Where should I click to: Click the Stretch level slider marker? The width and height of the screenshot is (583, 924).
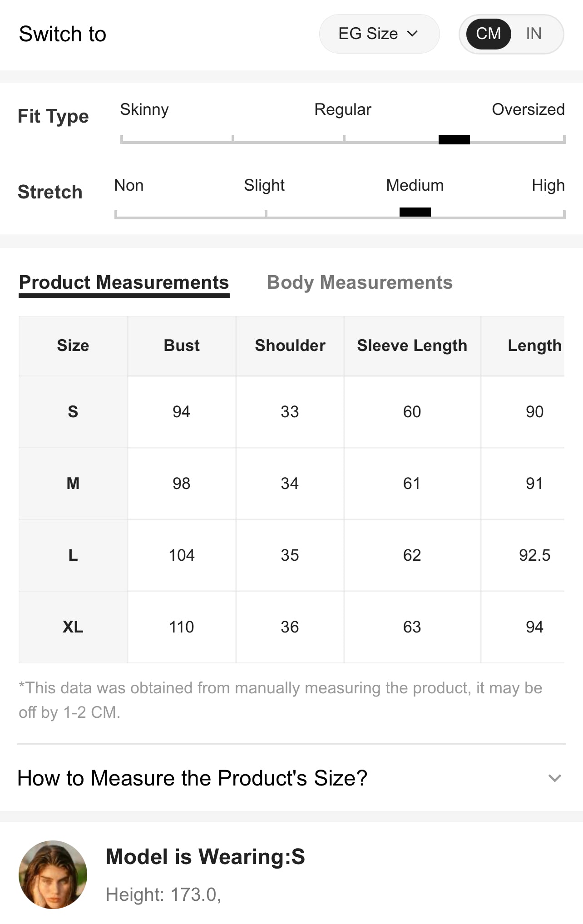(415, 212)
